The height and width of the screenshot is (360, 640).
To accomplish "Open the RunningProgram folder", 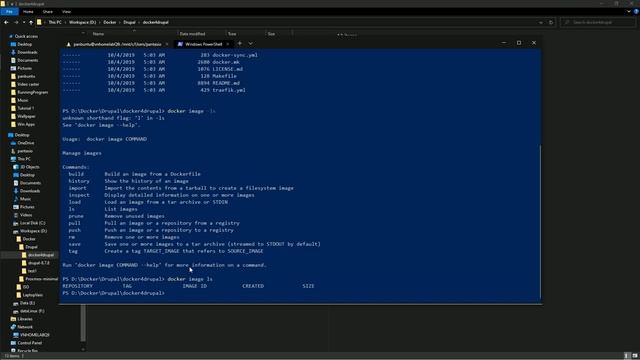I will pos(33,92).
